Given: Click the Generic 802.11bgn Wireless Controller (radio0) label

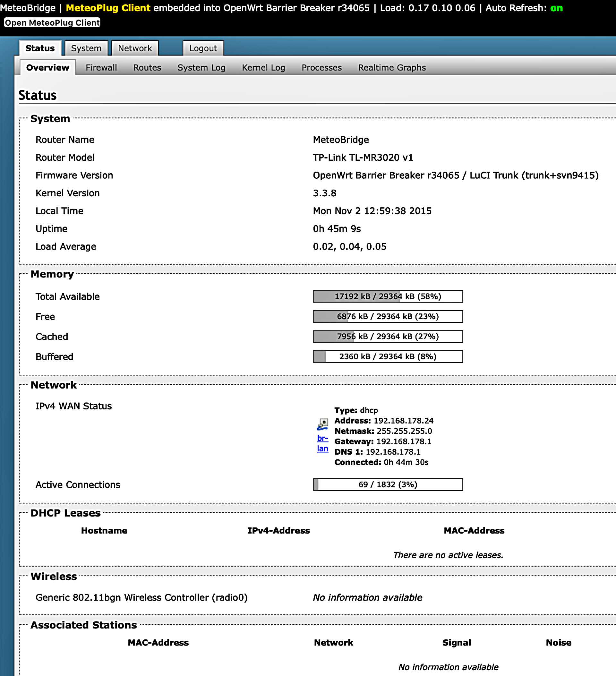Looking at the screenshot, I should (141, 597).
